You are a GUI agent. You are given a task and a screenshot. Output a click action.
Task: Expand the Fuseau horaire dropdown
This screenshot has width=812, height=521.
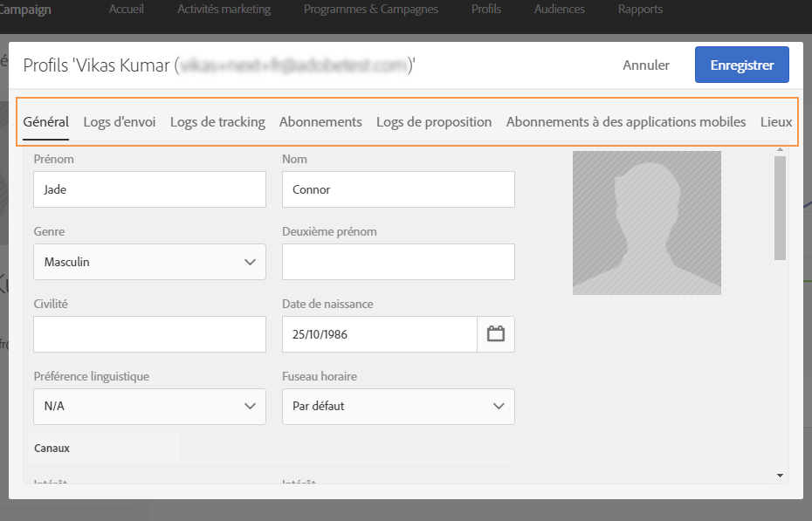(398, 406)
